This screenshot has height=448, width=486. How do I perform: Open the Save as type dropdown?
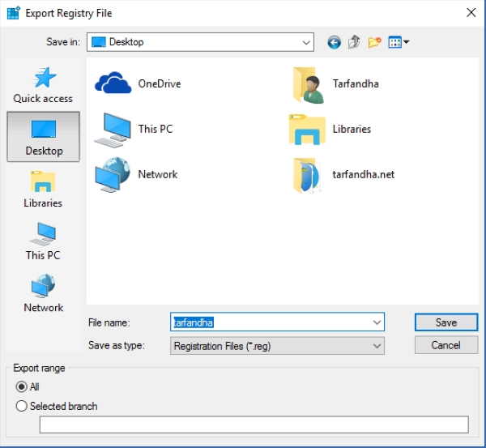(x=277, y=346)
